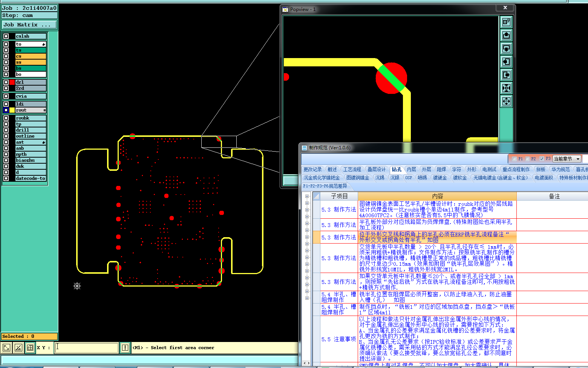Click the 子项目 column header
This screenshot has width=588, height=368.
[x=339, y=196]
